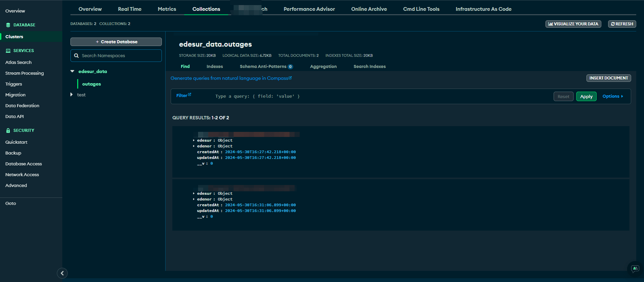Open Generate queries from natural language link
This screenshot has width=644, height=282.
231,78
